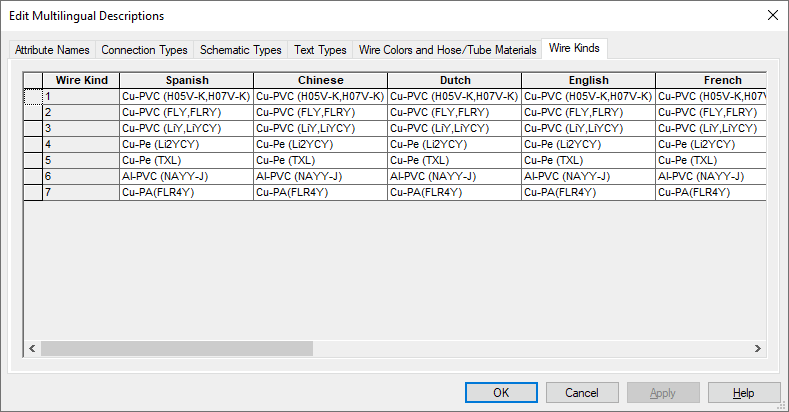789x412 pixels.
Task: Select row header for wire kind 2
Action: click(x=33, y=112)
